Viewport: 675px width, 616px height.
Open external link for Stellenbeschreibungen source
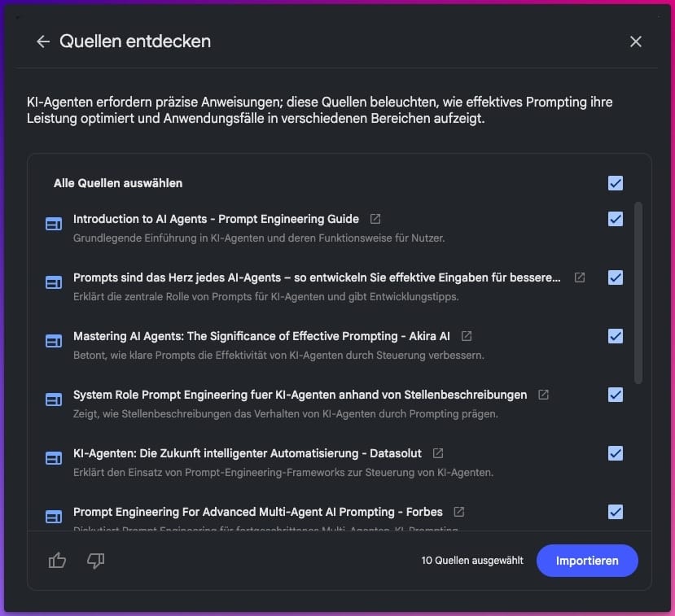point(543,395)
